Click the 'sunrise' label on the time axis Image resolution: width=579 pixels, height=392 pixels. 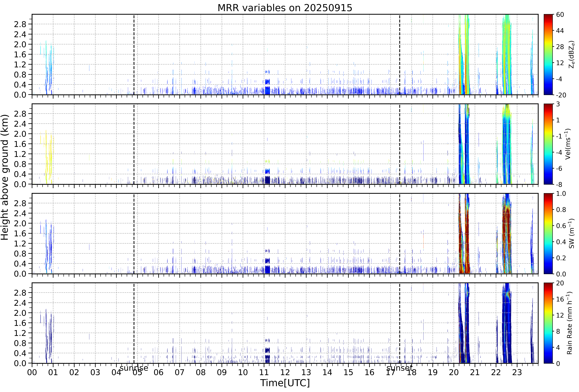pos(134,368)
